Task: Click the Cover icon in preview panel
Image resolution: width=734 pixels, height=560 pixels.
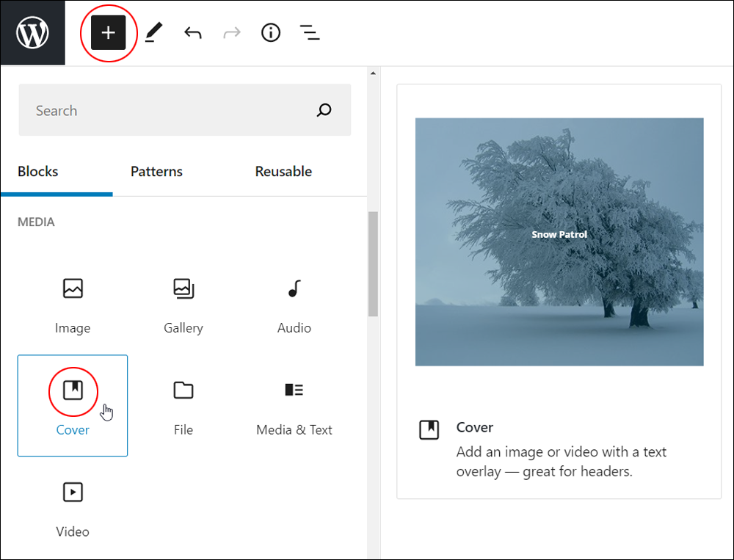Action: [429, 429]
